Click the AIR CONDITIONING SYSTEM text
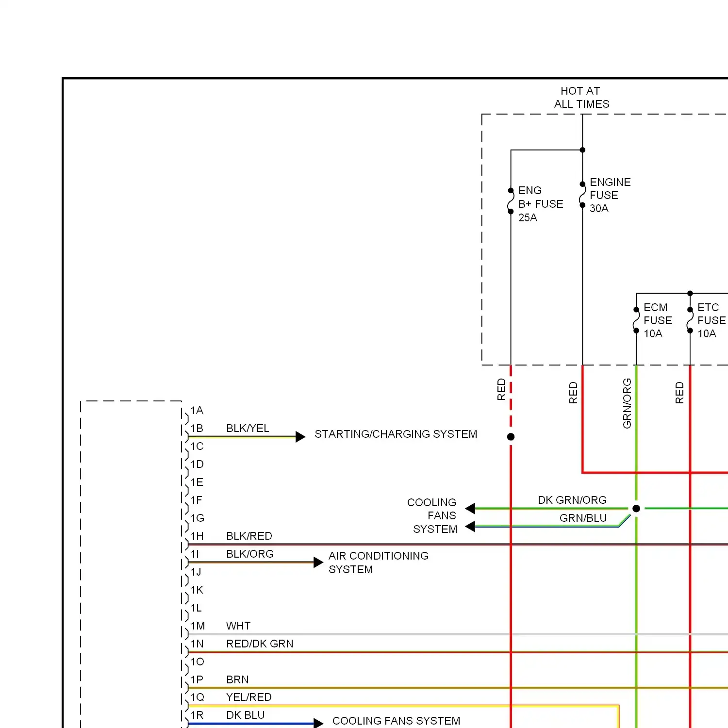The width and height of the screenshot is (728, 728). [x=379, y=563]
